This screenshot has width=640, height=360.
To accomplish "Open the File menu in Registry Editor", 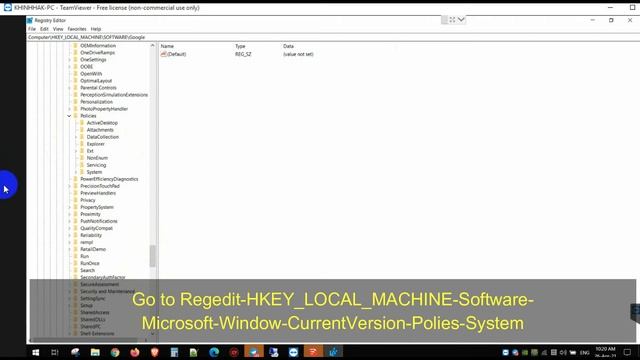I will click(32, 29).
